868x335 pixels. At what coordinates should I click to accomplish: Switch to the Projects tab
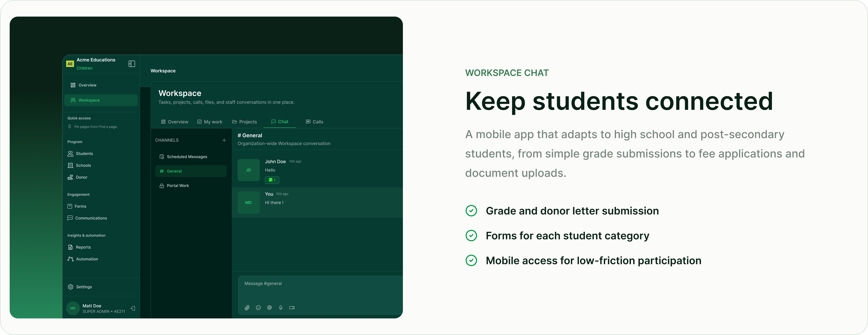pos(245,122)
